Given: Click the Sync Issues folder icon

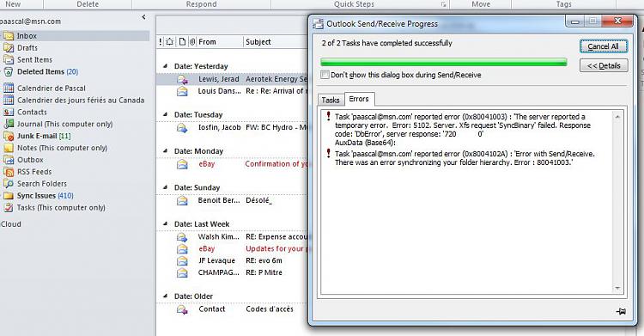Looking at the screenshot, I should (x=9, y=195).
